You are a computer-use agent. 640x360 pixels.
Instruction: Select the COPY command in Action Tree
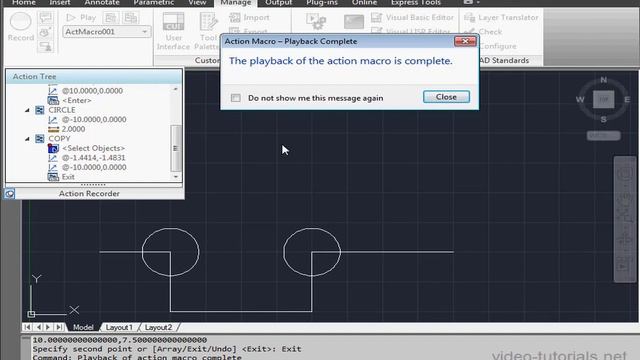pos(59,139)
